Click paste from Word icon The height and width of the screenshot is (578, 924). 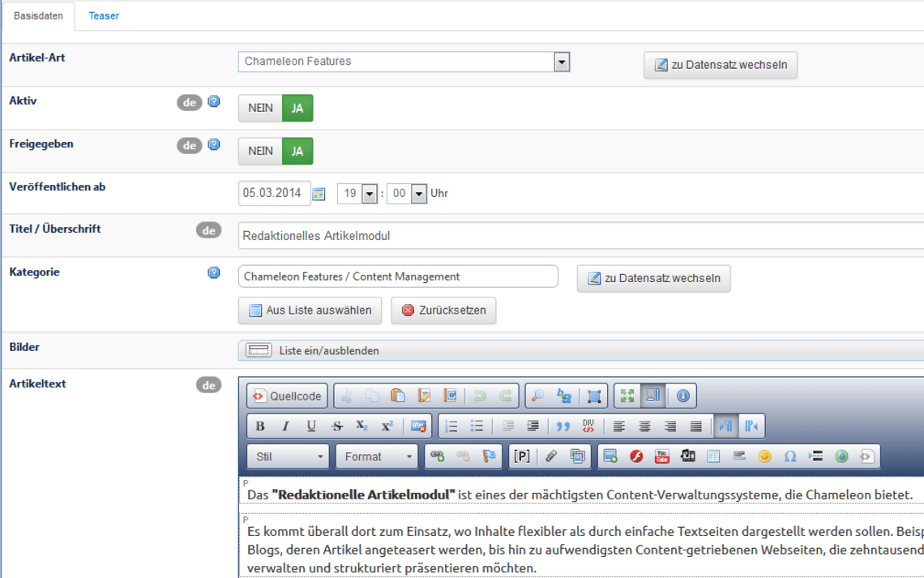[x=450, y=396]
